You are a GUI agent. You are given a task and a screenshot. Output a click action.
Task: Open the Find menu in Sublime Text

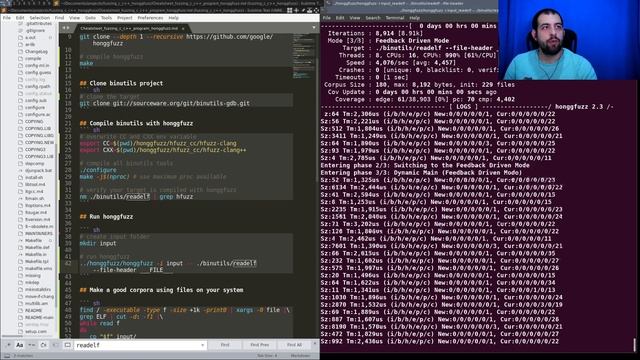click(60, 18)
